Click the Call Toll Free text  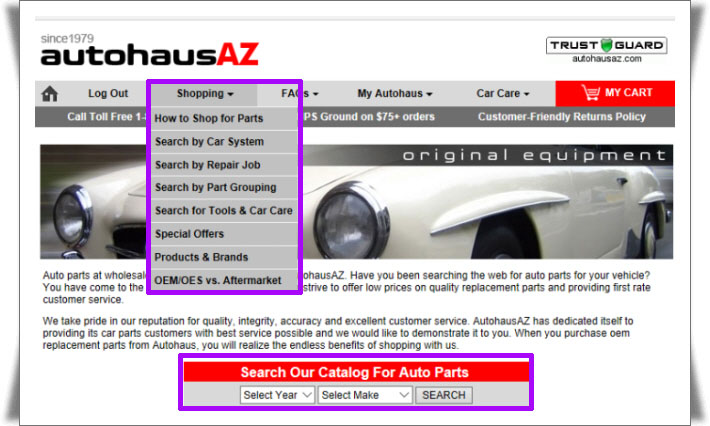[x=101, y=117]
